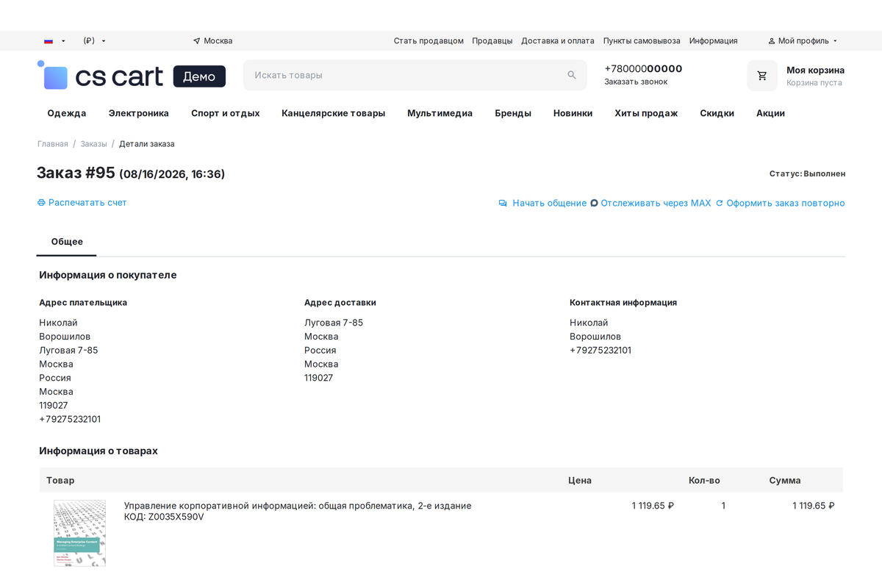Open the Канцелярские товары menu
Image resolution: width=882 pixels, height=588 pixels.
click(x=334, y=113)
